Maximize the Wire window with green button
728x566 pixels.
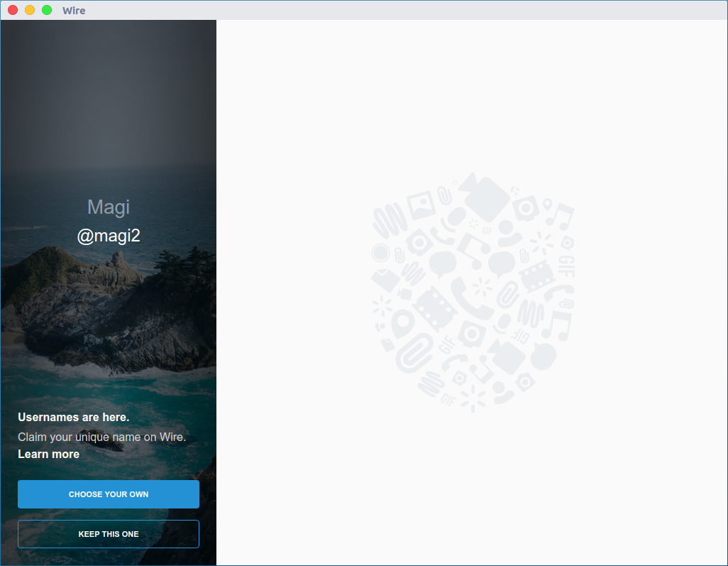coord(47,10)
